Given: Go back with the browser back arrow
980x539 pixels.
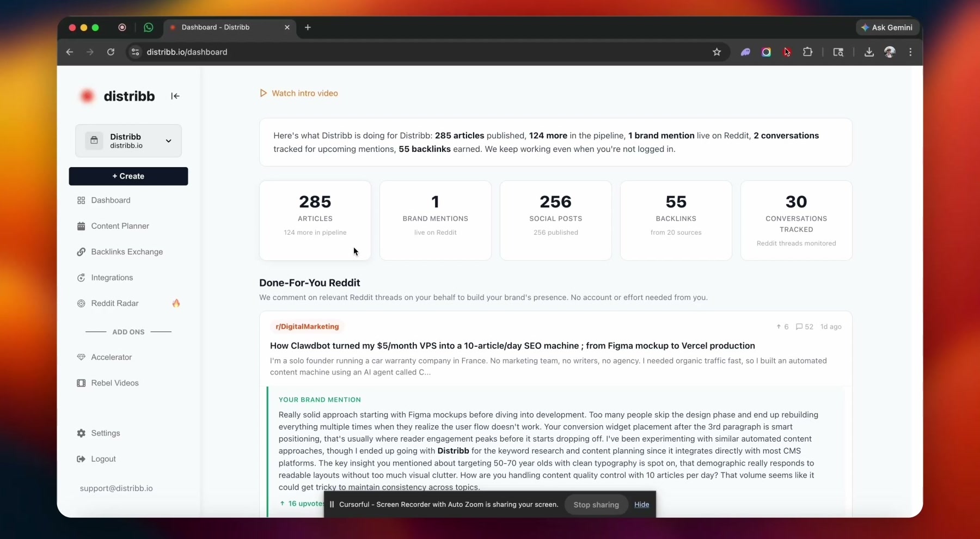Looking at the screenshot, I should pos(70,52).
